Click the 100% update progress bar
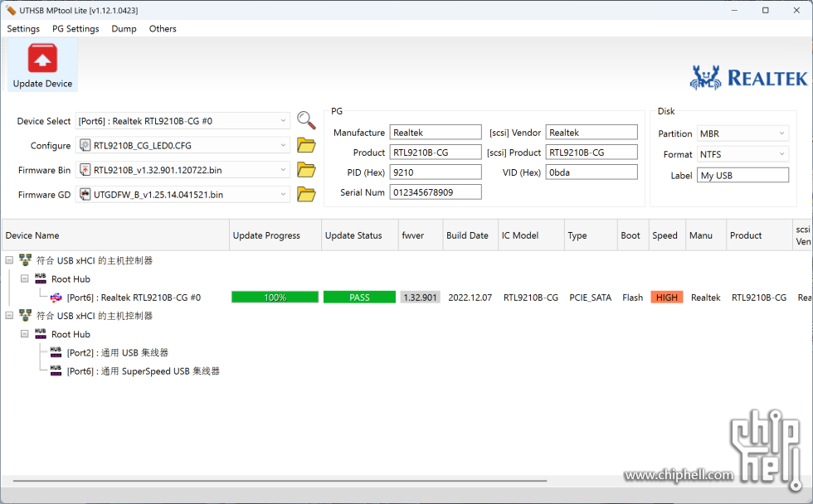 pyautogui.click(x=275, y=298)
